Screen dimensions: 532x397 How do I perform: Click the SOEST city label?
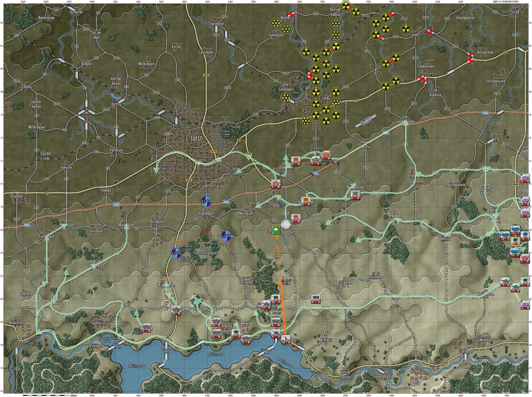pyautogui.click(x=196, y=139)
